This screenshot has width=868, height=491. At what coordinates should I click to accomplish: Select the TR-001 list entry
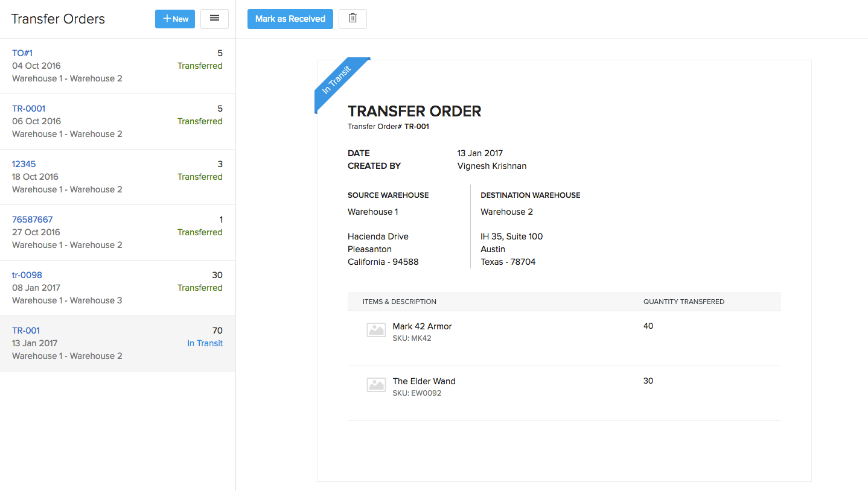[x=118, y=343]
